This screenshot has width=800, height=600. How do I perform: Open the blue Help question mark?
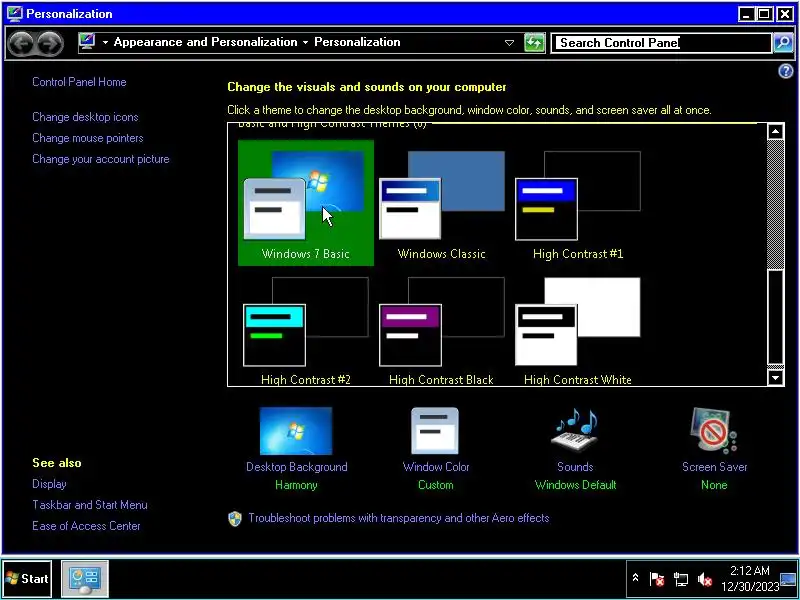(x=785, y=71)
